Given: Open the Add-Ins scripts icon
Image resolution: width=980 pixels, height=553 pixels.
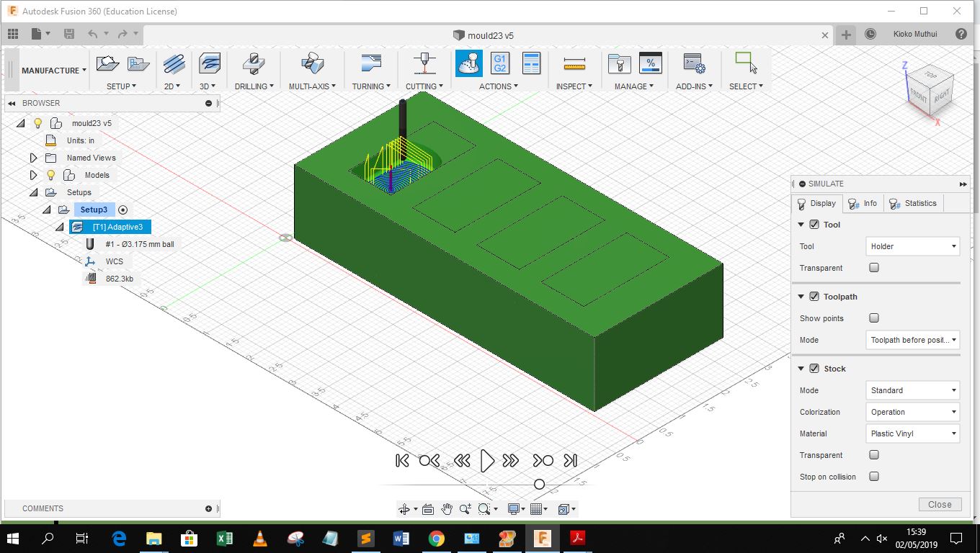Looking at the screenshot, I should click(694, 63).
